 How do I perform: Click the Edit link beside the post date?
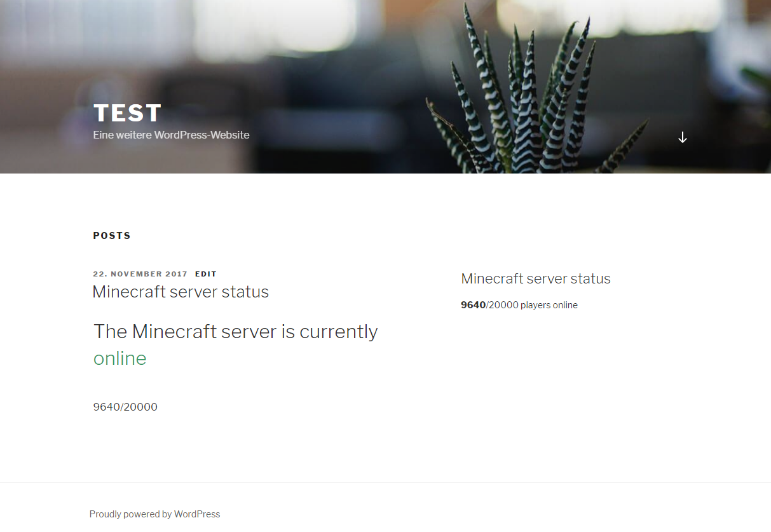click(x=206, y=274)
